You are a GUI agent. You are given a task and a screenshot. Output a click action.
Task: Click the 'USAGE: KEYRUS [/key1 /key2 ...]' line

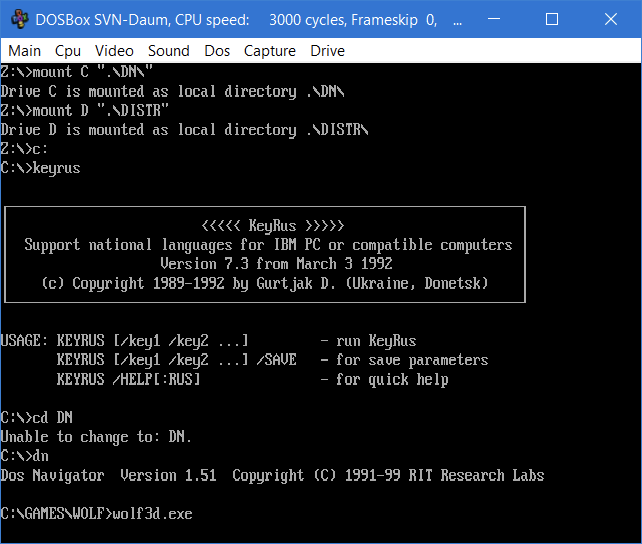124,341
